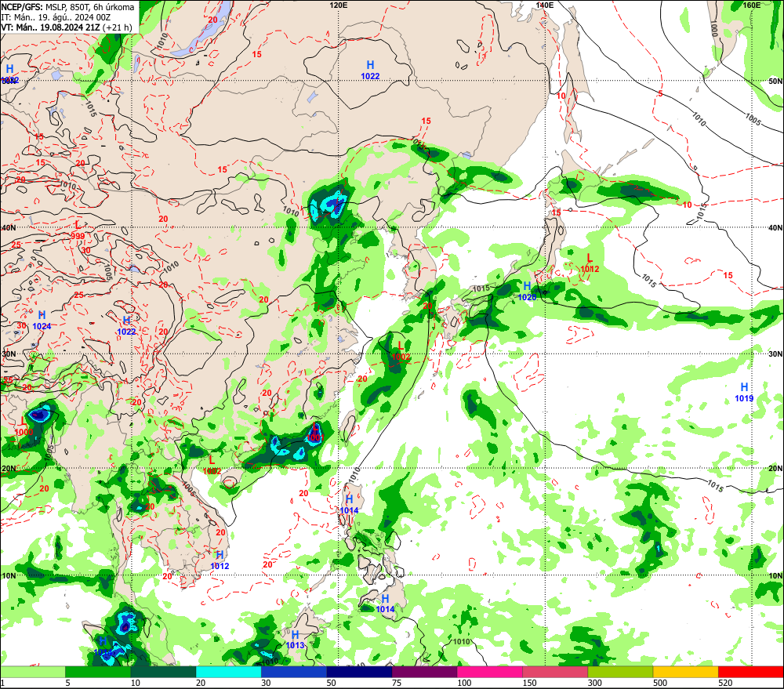
Task: Click the 140E longitude label
Action: click(x=545, y=5)
